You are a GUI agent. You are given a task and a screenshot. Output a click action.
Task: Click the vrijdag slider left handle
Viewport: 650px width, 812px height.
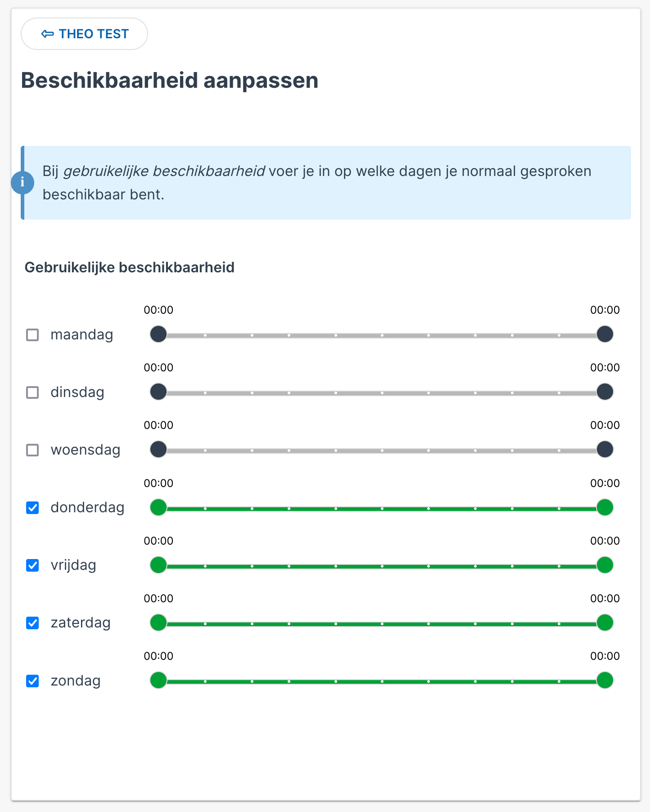158,565
